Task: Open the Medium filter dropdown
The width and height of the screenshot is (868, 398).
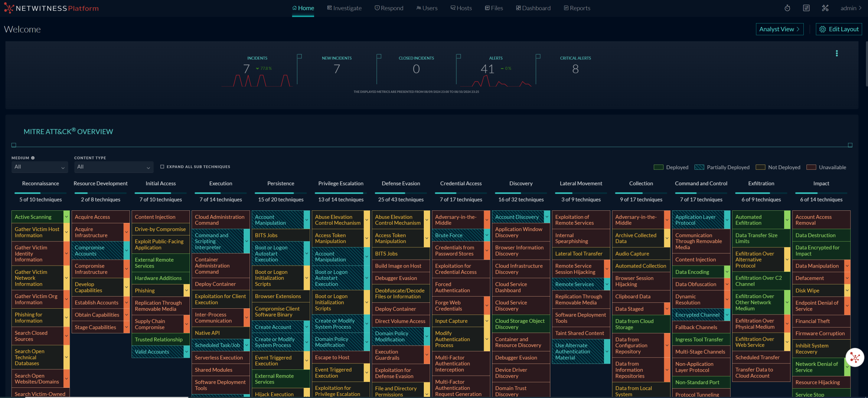Action: click(x=40, y=167)
